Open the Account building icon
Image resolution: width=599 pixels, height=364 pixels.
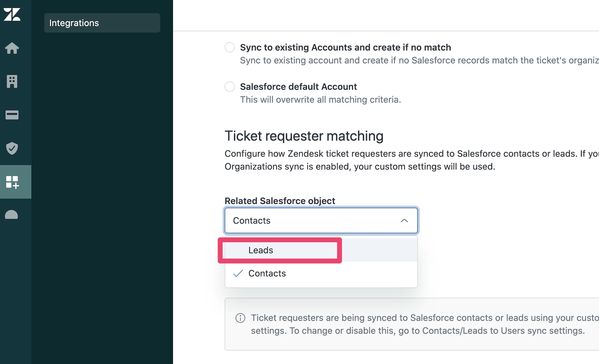(12, 81)
